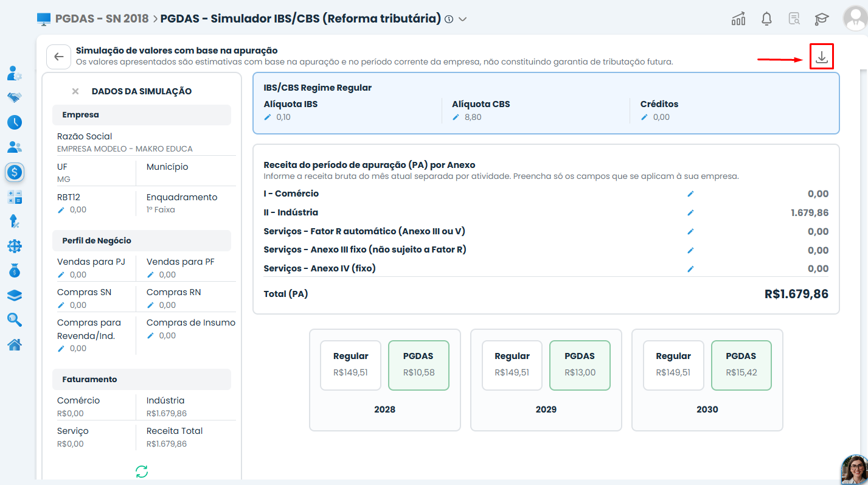This screenshot has height=485, width=868.
Task: Edit the Alíquota CBS value
Action: pos(456,117)
